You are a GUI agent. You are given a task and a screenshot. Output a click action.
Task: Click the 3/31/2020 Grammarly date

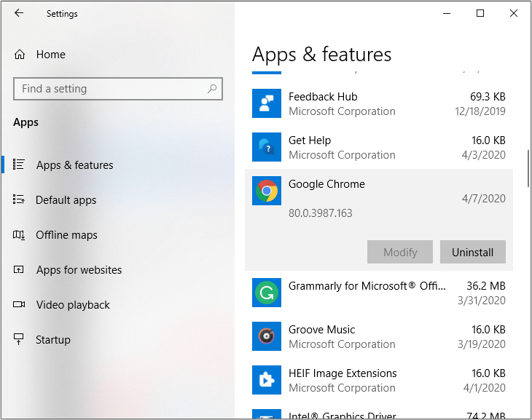coord(482,301)
